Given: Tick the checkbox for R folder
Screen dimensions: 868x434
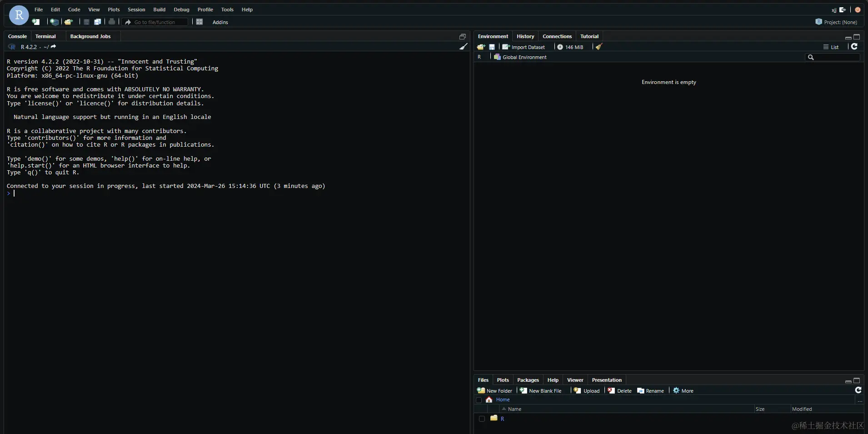Looking at the screenshot, I should coord(482,419).
